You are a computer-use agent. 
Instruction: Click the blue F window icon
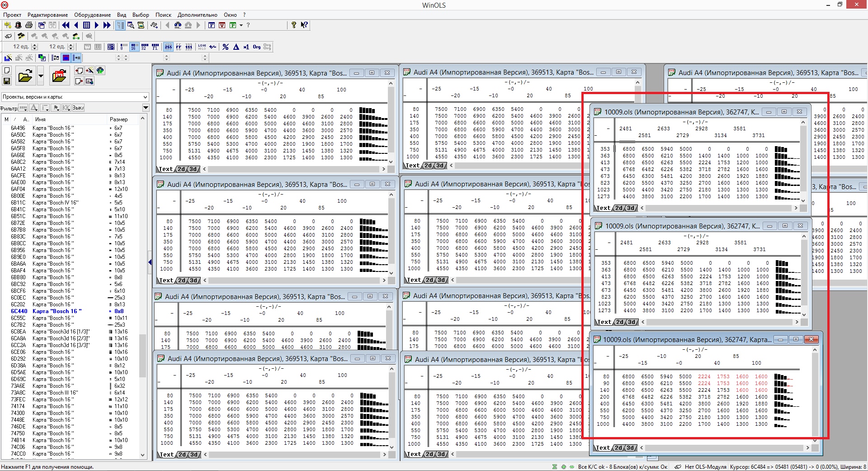(x=212, y=25)
